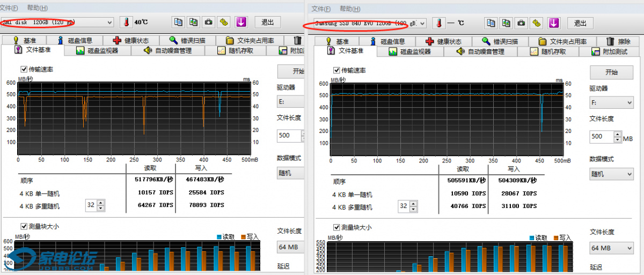Open F: drive dropdown in right window
The height and width of the screenshot is (275, 644).
click(x=611, y=102)
